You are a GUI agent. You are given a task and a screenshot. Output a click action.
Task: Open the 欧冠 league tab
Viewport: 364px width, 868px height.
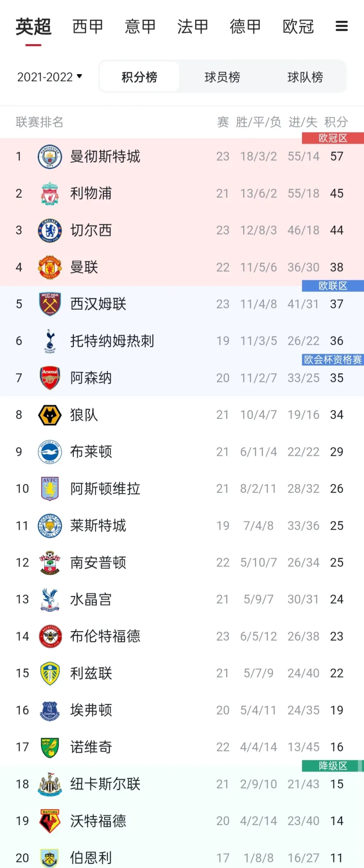tap(298, 26)
